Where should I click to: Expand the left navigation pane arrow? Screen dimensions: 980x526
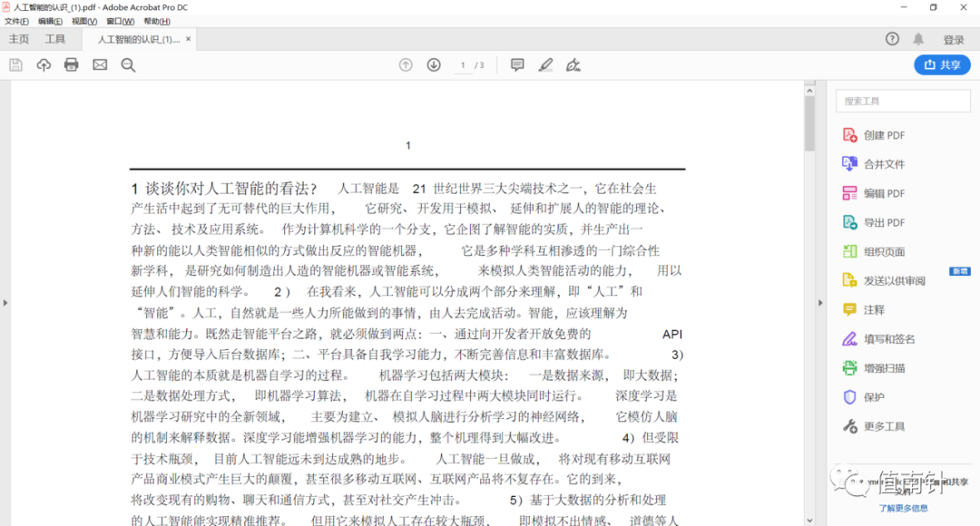pyautogui.click(x=5, y=302)
